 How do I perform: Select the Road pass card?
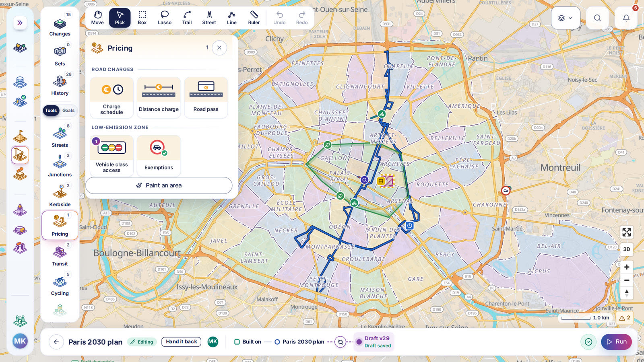pos(206,98)
